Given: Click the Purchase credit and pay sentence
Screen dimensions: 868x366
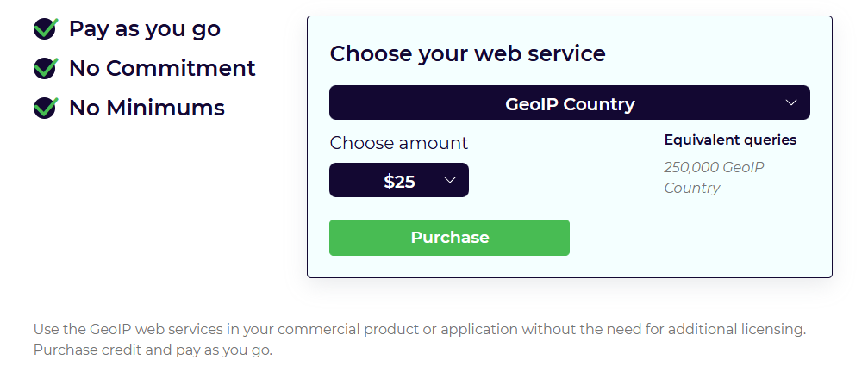Looking at the screenshot, I should [x=153, y=350].
